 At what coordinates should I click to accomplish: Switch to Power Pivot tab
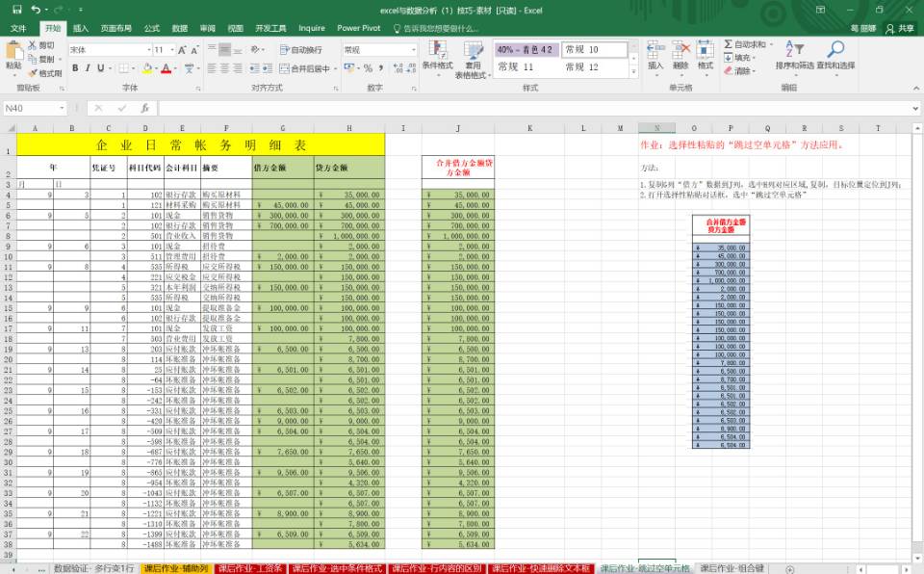tap(359, 28)
